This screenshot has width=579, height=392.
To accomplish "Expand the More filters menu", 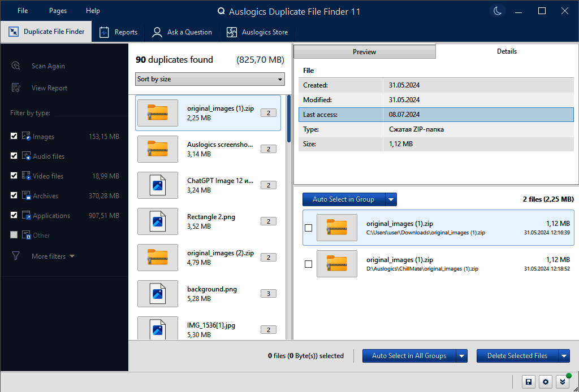I will tap(53, 256).
